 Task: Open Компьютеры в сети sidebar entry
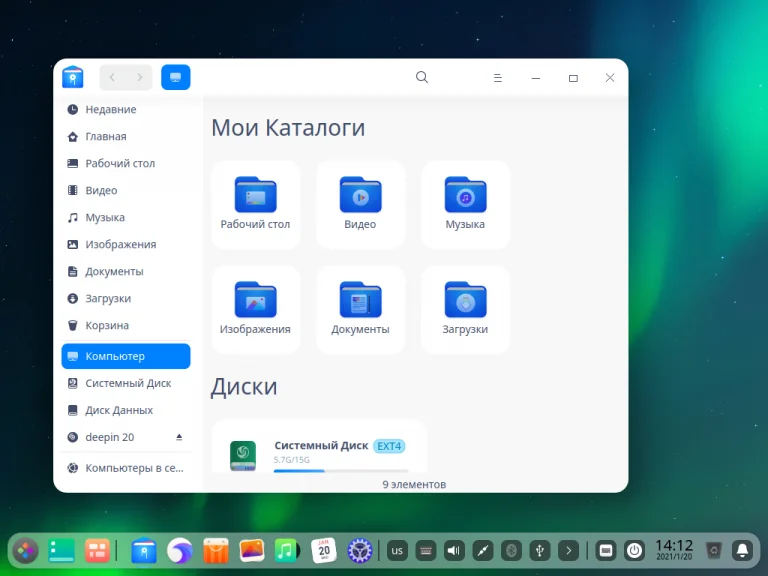(133, 468)
